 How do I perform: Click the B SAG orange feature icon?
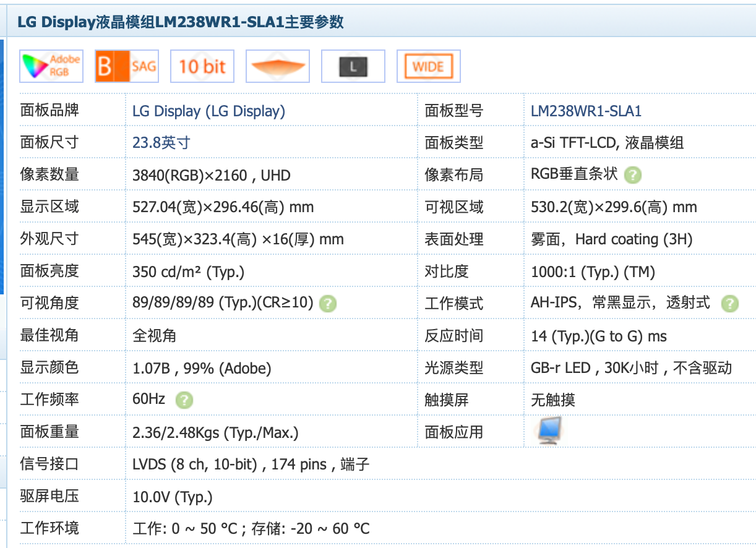[126, 66]
